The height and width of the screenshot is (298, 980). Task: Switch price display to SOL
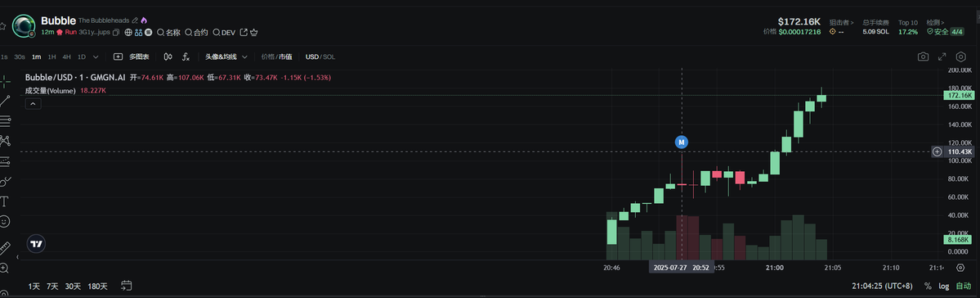pyautogui.click(x=329, y=57)
